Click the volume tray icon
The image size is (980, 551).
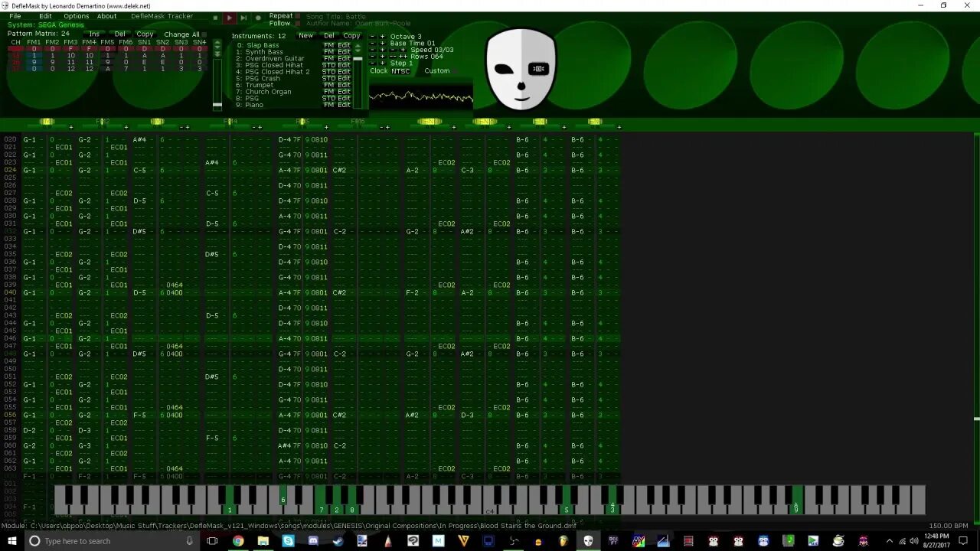click(x=913, y=540)
